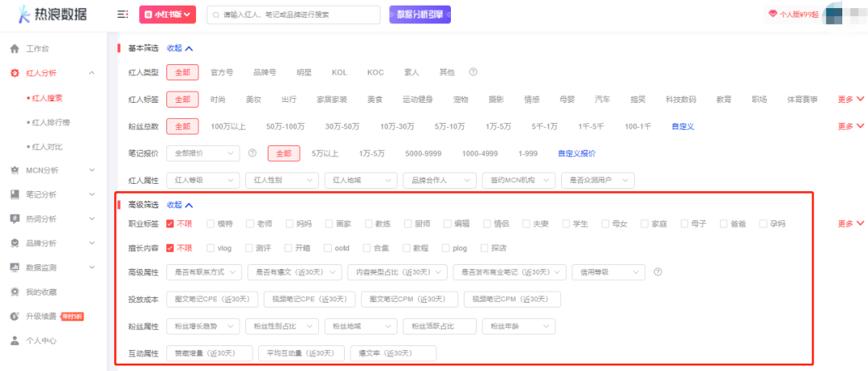Click the 热词分析 chat icon

(14, 218)
